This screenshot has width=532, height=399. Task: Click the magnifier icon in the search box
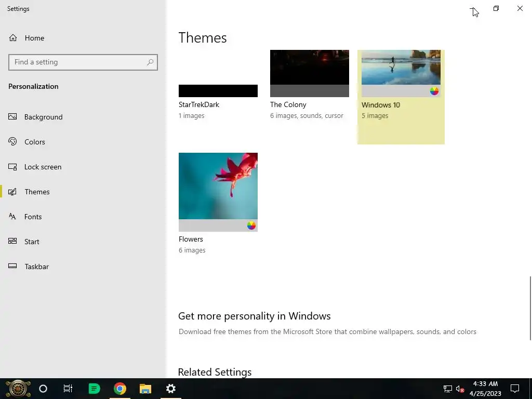150,62
